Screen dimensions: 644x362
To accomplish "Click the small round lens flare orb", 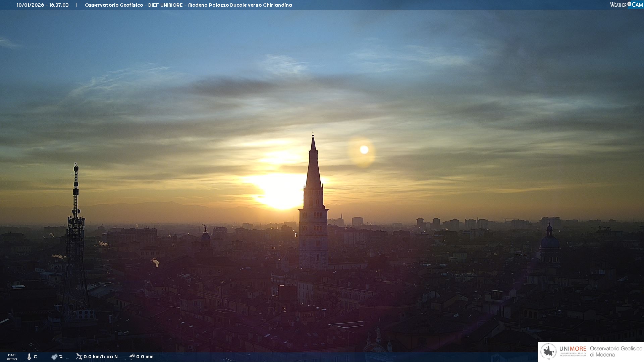I will point(364,150).
